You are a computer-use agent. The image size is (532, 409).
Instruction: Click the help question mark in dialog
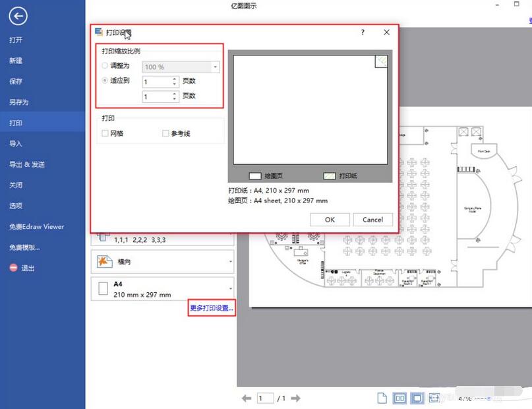[363, 32]
